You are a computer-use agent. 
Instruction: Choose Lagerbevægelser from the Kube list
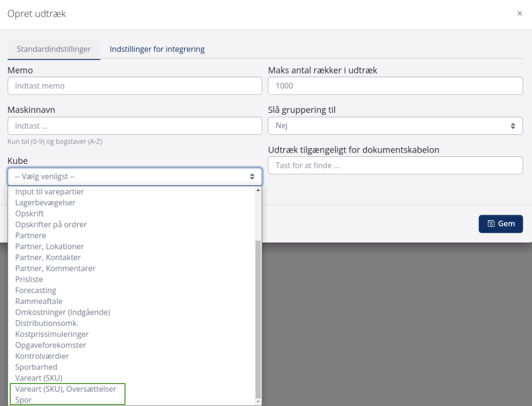pos(45,203)
